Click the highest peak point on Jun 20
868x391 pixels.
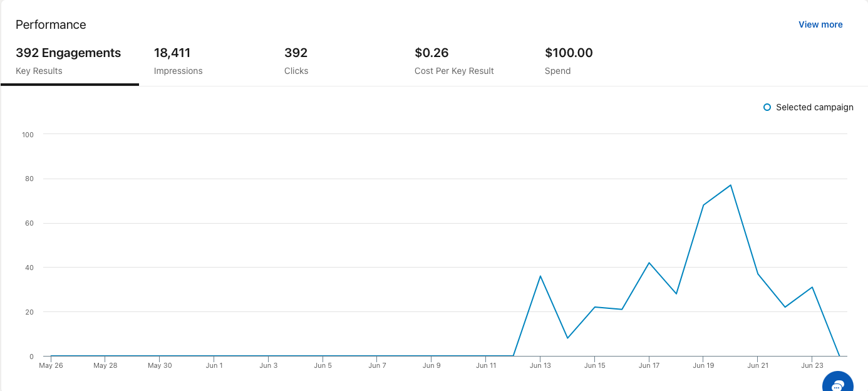731,185
